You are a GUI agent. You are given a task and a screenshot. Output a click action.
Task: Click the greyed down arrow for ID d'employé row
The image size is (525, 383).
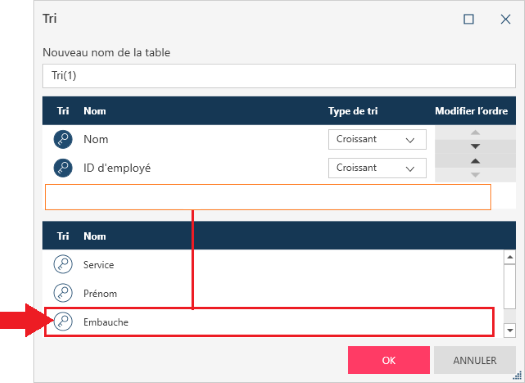tap(475, 175)
